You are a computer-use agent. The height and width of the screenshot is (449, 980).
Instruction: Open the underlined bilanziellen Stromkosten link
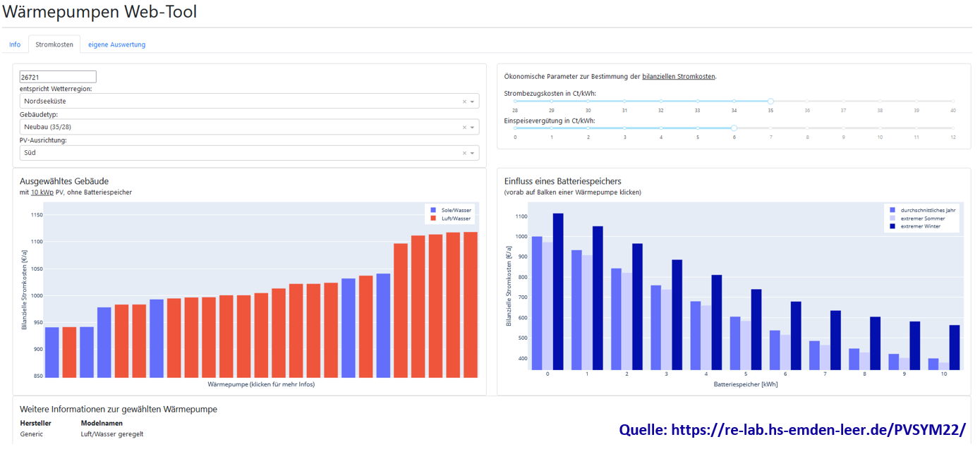point(678,77)
